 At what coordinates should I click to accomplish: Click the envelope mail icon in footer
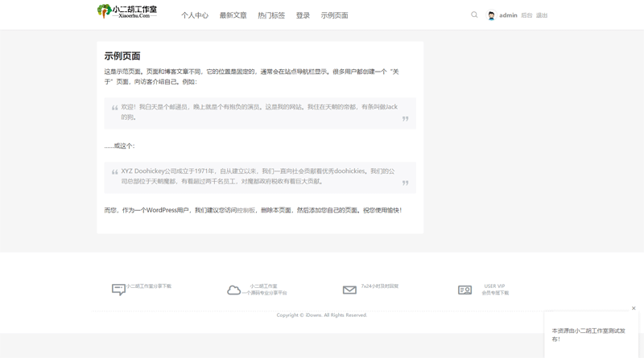349,290
